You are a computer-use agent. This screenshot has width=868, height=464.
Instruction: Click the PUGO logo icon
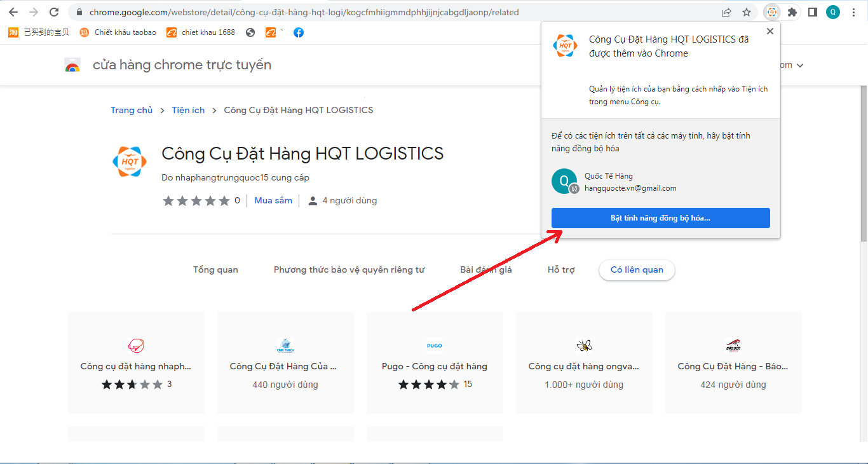pyautogui.click(x=435, y=346)
